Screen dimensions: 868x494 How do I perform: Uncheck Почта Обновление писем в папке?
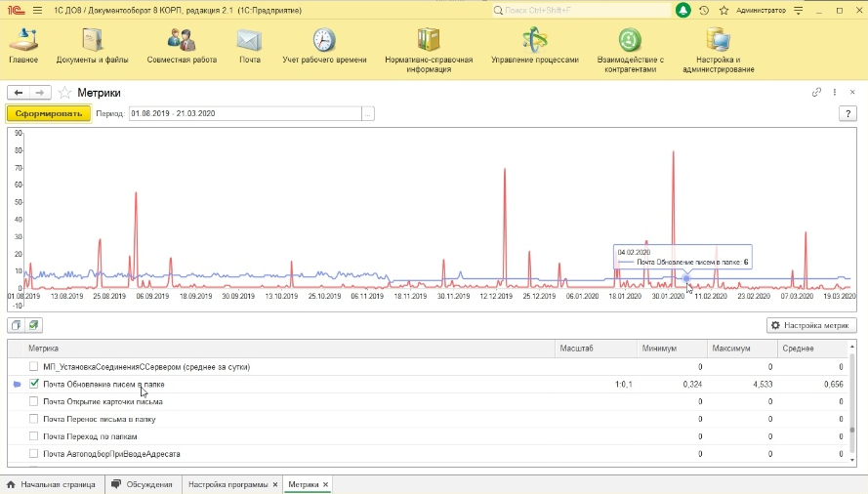(34, 384)
